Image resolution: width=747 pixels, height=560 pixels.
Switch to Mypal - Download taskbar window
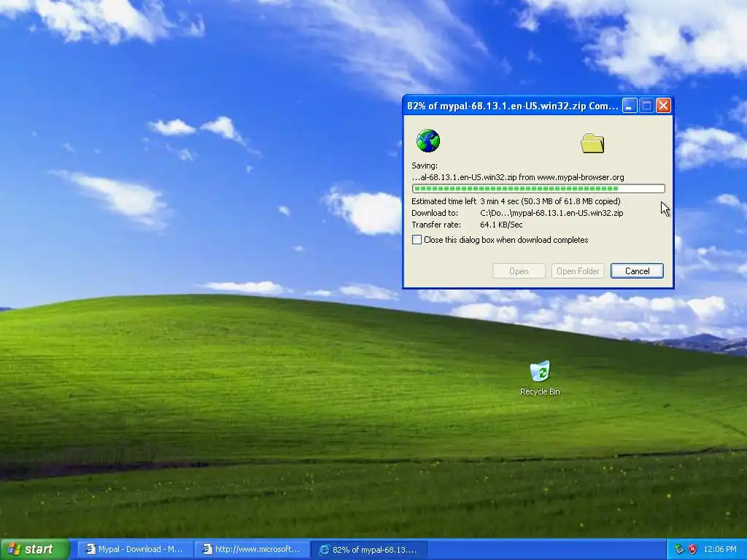[x=134, y=549]
